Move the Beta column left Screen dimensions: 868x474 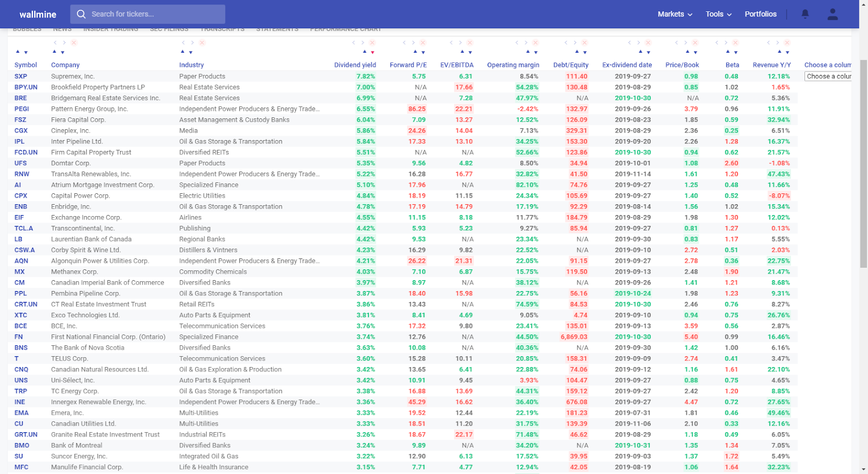click(x=717, y=42)
